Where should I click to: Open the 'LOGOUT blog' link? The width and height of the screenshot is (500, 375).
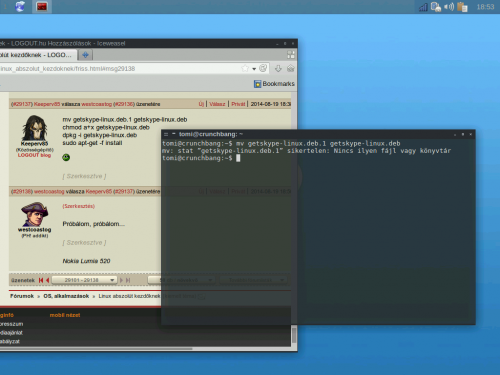click(x=34, y=155)
